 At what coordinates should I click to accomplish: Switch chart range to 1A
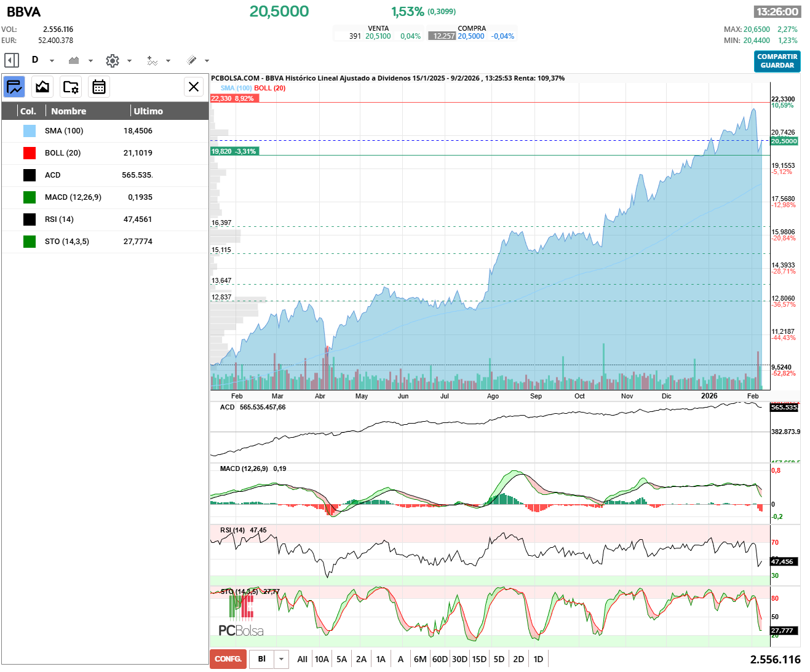coord(381,659)
